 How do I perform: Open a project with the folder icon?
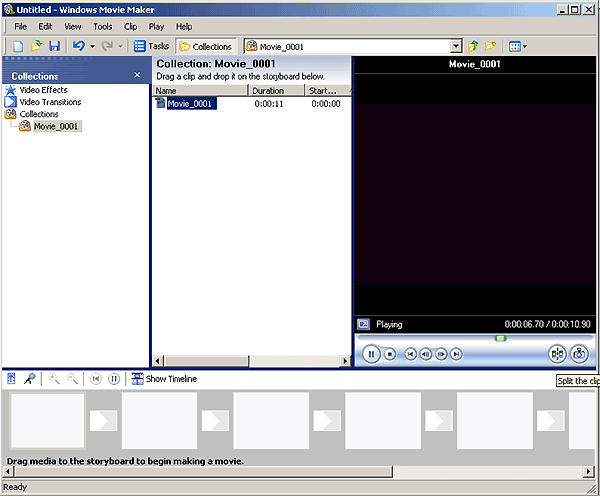coord(36,46)
